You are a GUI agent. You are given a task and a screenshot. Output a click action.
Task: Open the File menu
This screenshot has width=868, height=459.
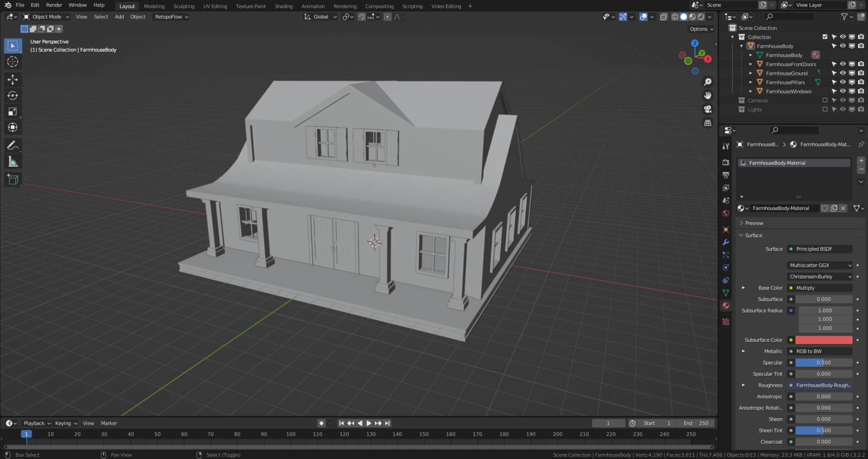pos(20,5)
